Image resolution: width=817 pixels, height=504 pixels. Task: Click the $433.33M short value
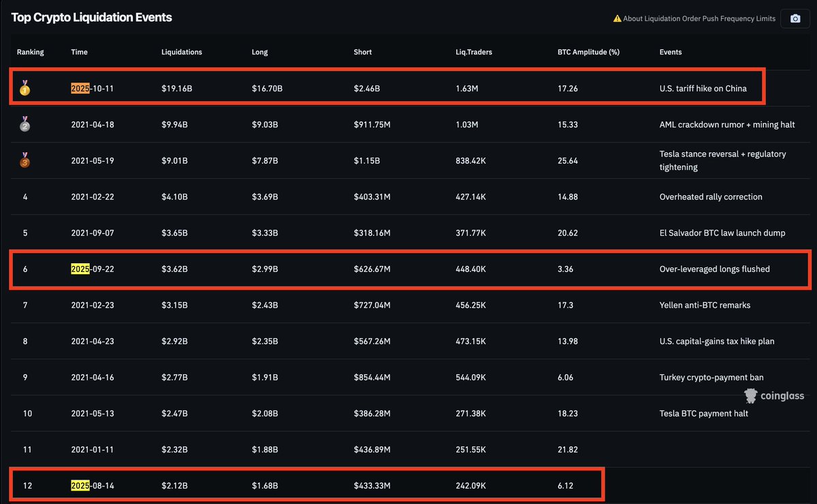(372, 485)
